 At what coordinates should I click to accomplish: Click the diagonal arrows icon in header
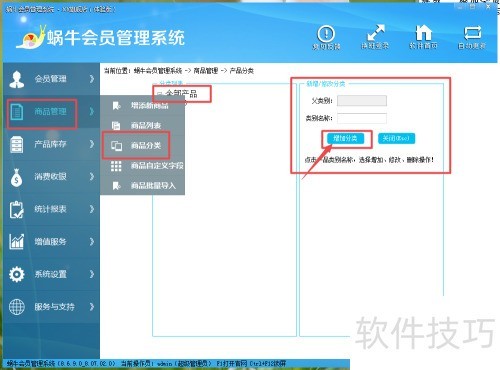click(375, 33)
